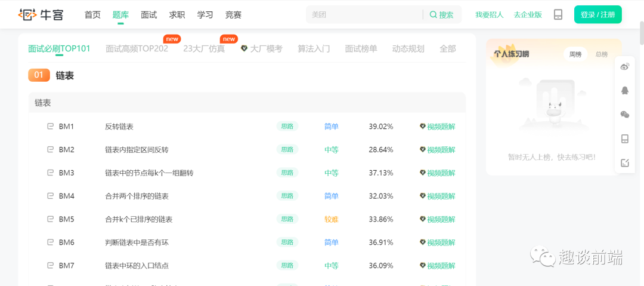644x286 pixels.
Task: Click 思路 tag for BM1
Action: click(287, 127)
